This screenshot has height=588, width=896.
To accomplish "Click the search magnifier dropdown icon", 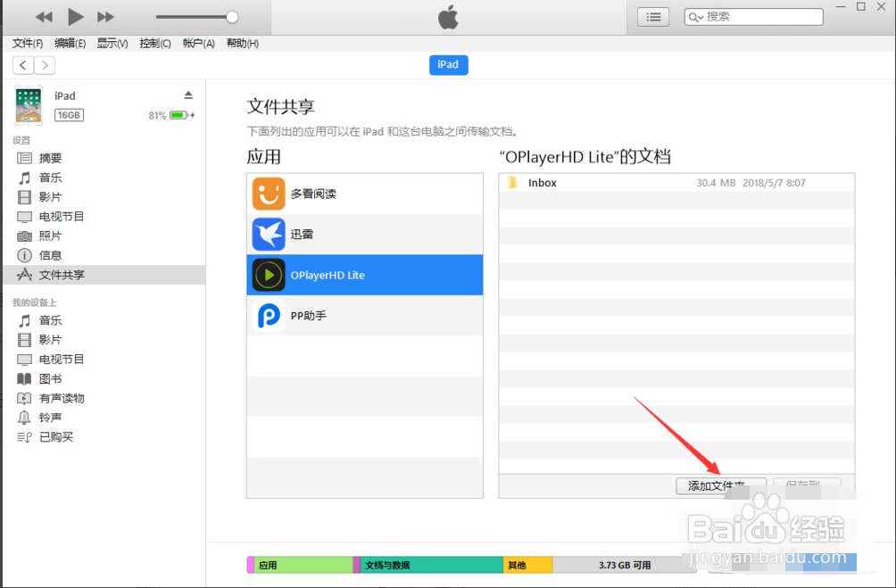I will (x=695, y=17).
